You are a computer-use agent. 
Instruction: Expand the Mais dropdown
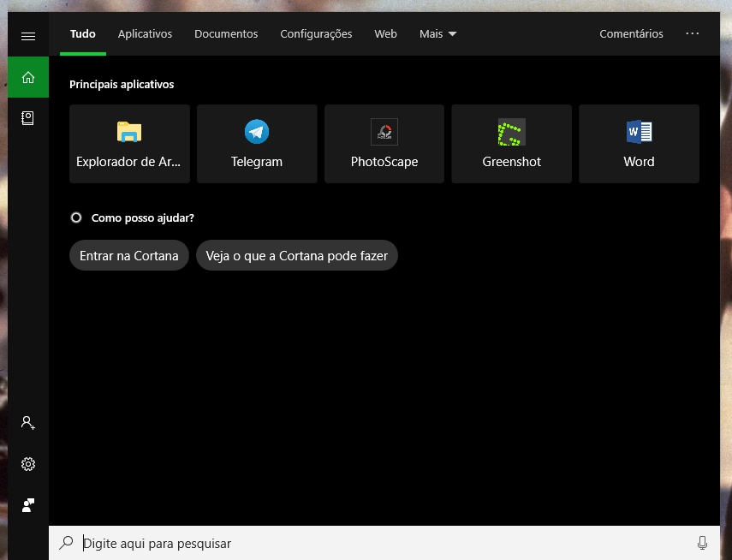tap(437, 34)
